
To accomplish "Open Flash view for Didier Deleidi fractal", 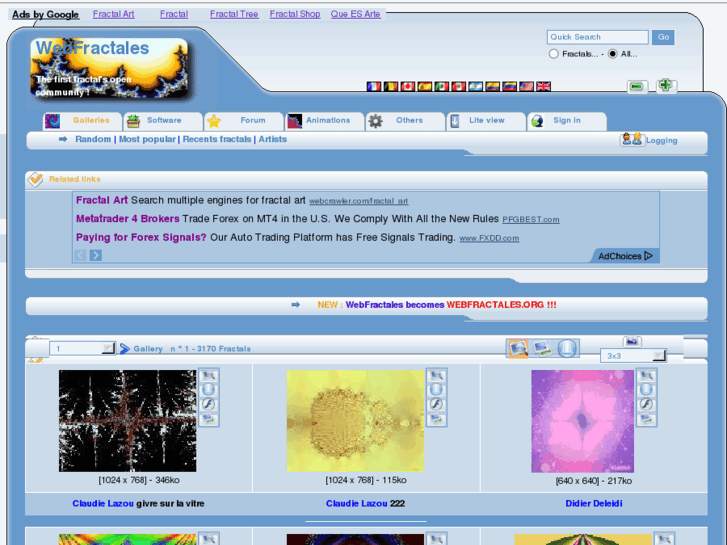I will tap(646, 404).
